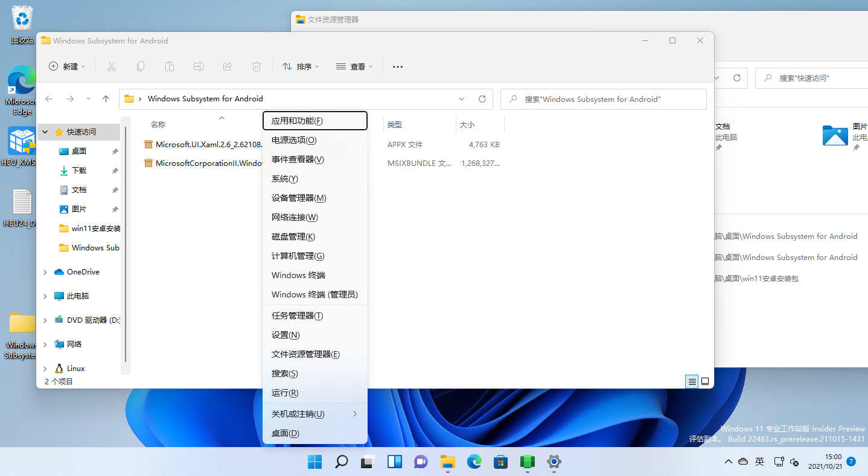868x476 pixels.
Task: Expand the 网络 tree node
Action: 45,344
